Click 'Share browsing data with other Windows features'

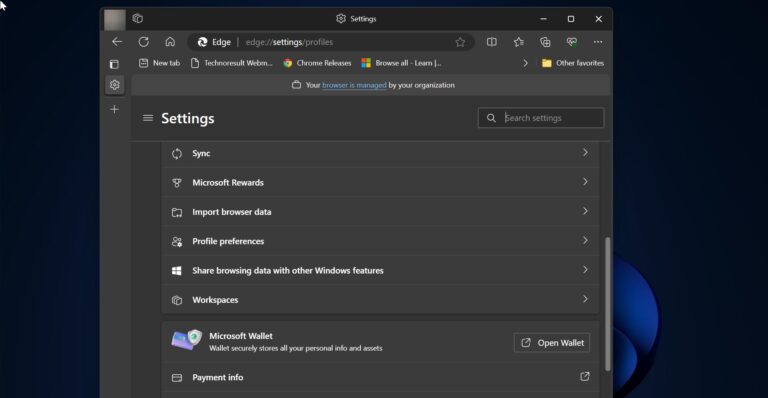click(288, 271)
